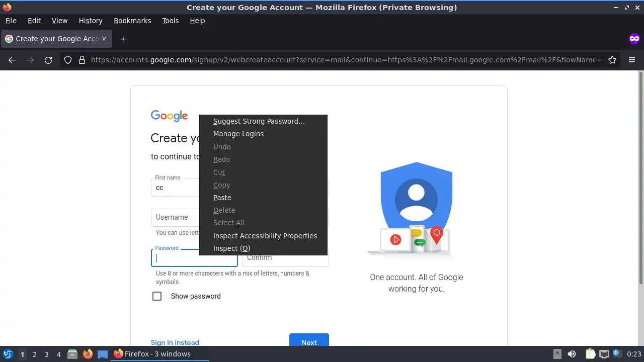The image size is (644, 362).
Task: Switch to workspace 1 in taskbar
Action: tap(22, 354)
